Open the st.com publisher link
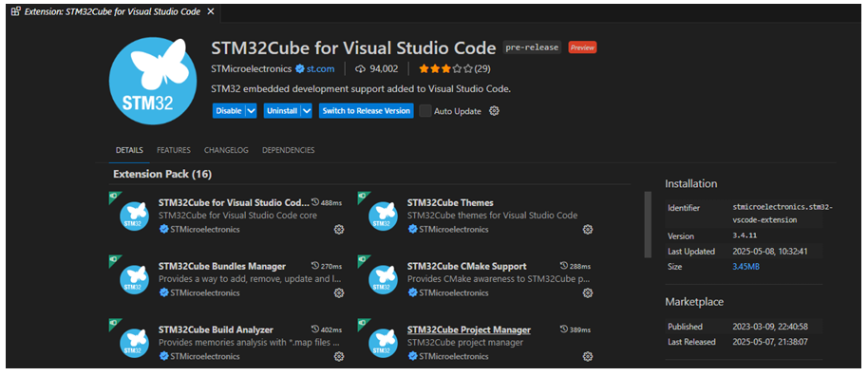 click(x=321, y=69)
